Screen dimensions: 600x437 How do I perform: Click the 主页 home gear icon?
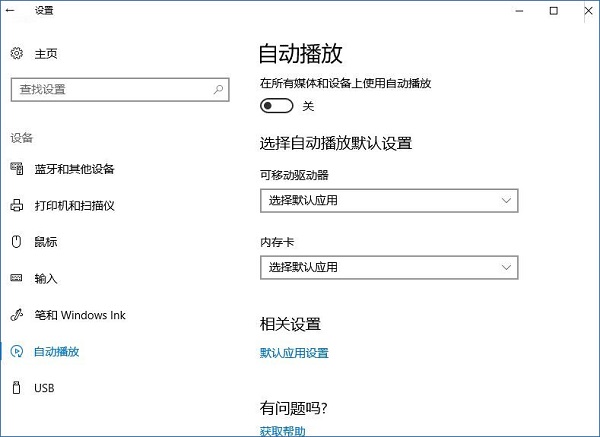[x=16, y=54]
